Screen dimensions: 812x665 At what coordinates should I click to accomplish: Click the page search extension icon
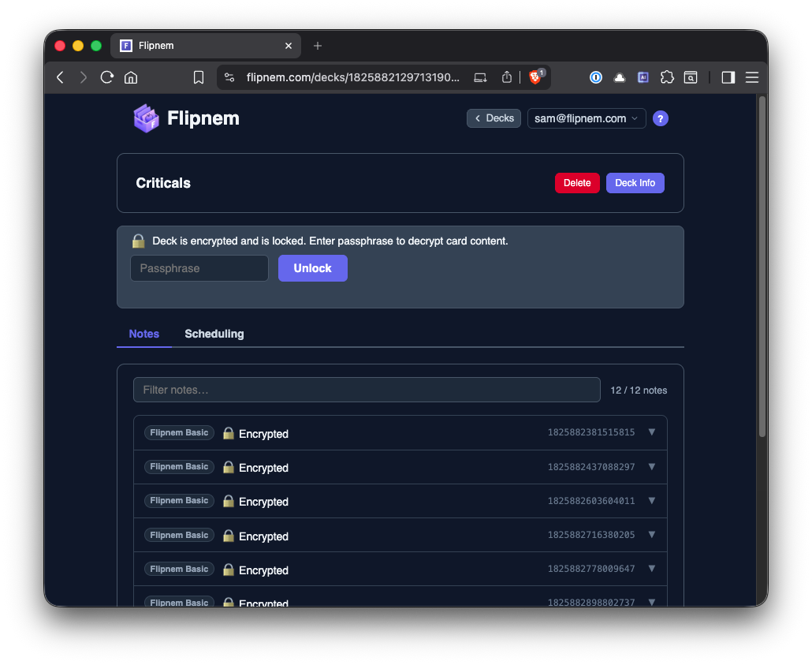click(x=691, y=78)
